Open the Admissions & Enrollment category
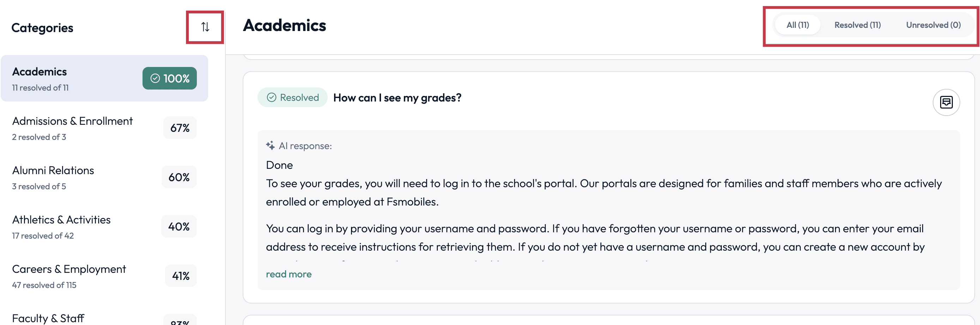This screenshot has height=325, width=980. pyautogui.click(x=104, y=128)
